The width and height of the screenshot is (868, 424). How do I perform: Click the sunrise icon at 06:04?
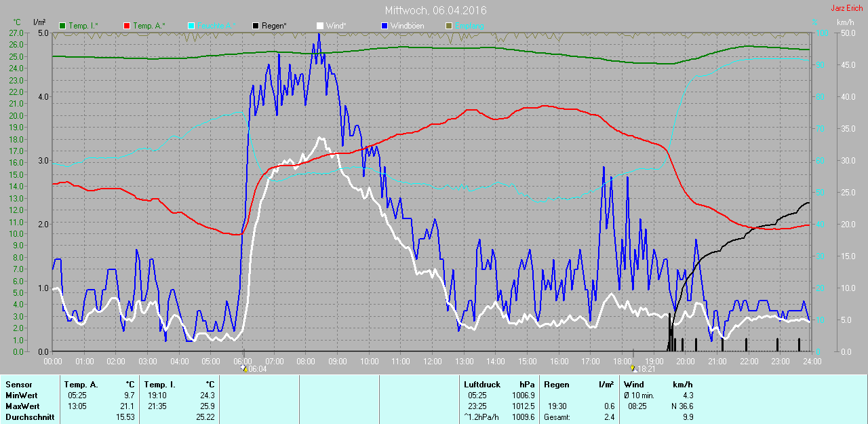click(244, 368)
